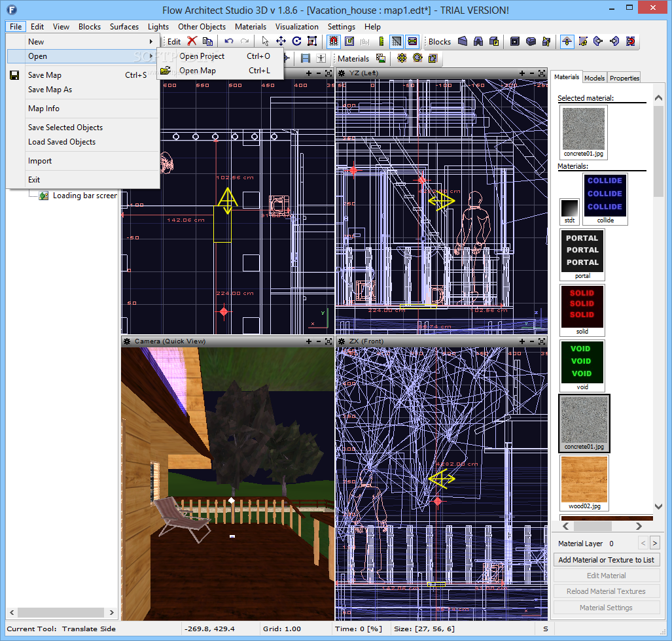Select the arrow pointer tool
The width and height of the screenshot is (672, 641).
click(265, 41)
